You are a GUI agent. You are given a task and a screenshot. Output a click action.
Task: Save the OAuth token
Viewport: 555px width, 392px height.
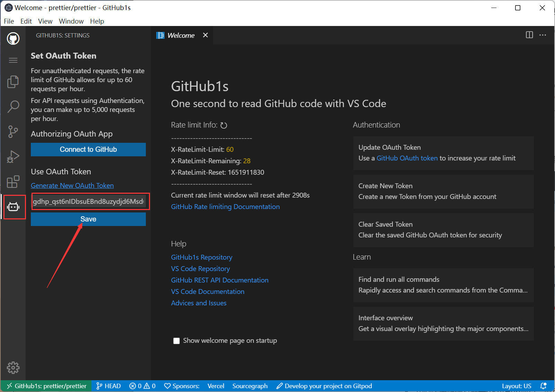88,219
